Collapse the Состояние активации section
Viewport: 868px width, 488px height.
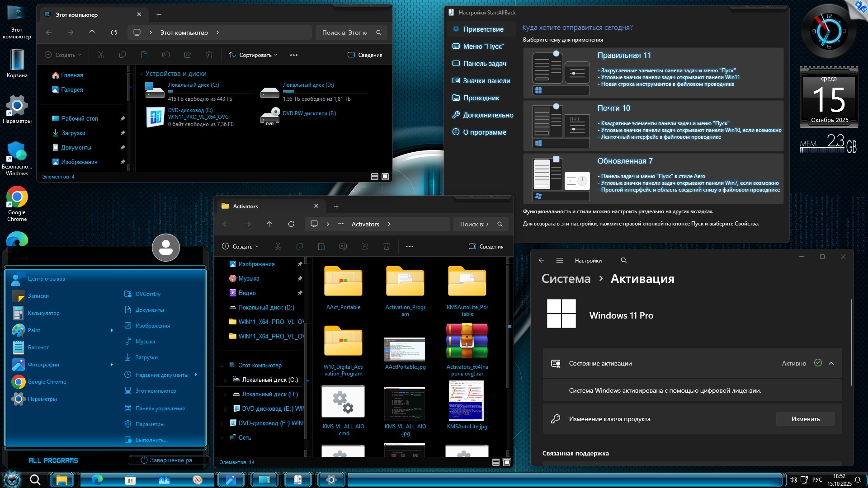point(831,363)
